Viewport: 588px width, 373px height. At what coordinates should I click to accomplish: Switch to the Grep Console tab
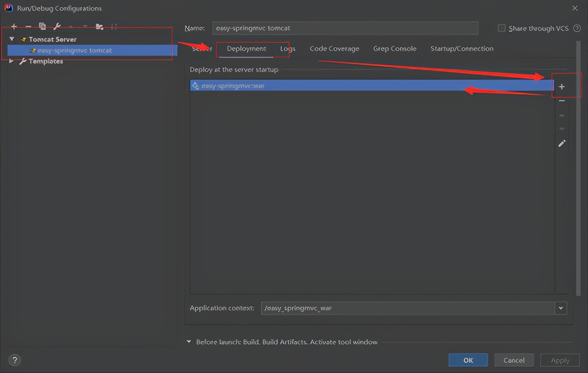pos(394,49)
